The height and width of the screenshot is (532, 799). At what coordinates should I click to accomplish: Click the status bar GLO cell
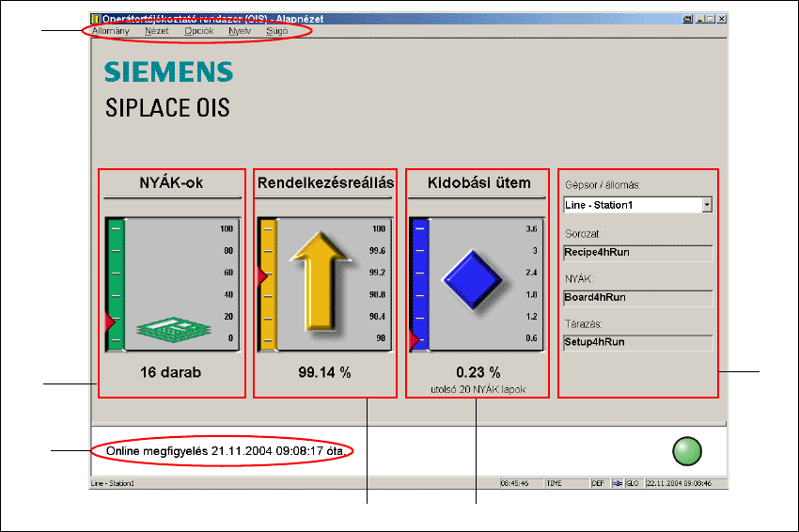coord(633,483)
